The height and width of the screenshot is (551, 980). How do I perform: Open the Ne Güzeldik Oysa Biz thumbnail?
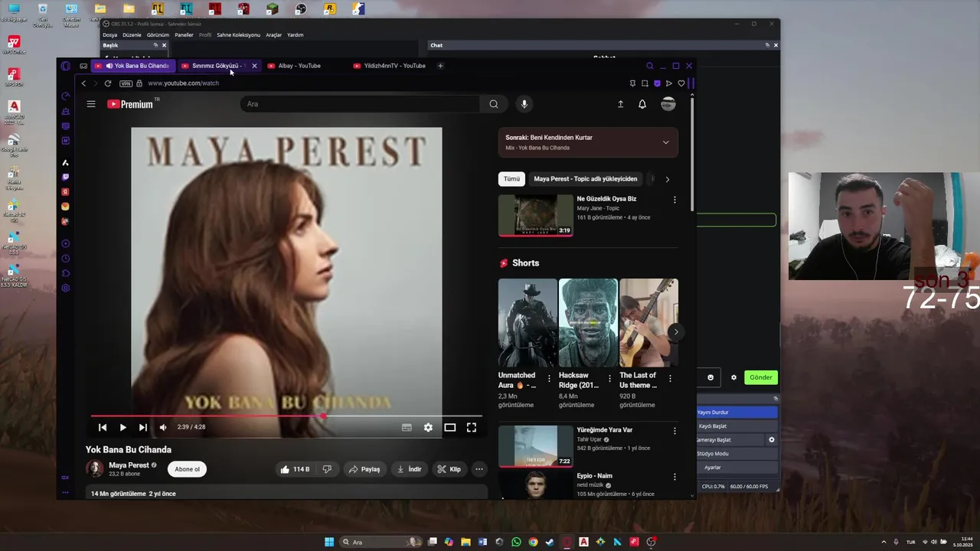535,215
